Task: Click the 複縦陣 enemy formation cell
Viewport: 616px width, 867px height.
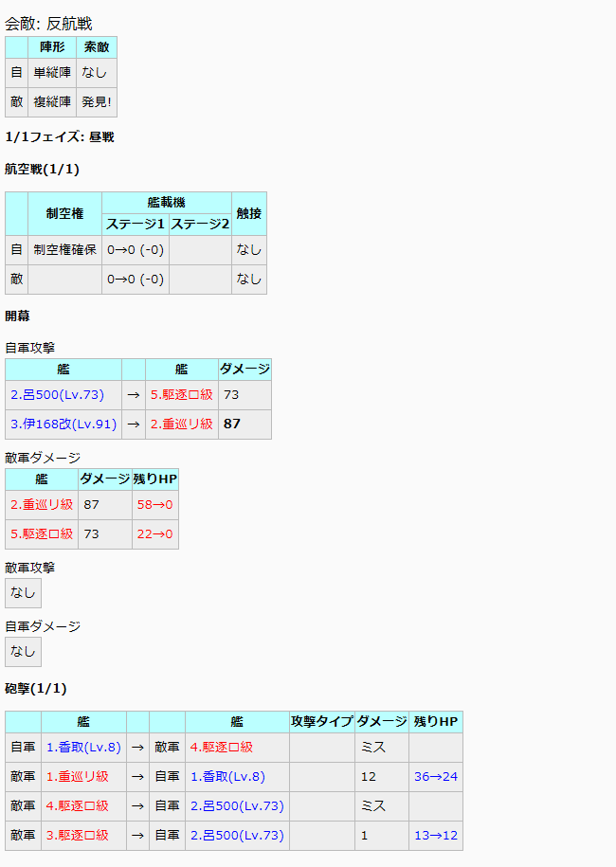Action: pos(52,101)
